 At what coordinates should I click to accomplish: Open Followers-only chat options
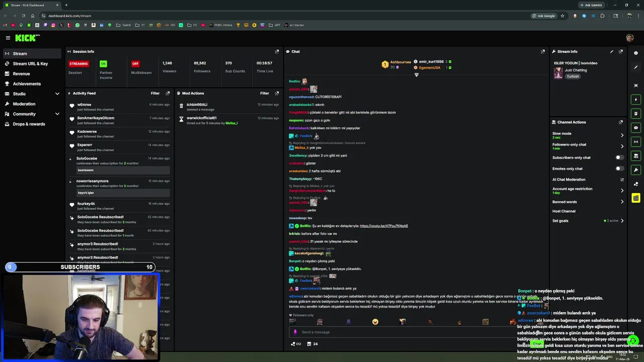click(588, 146)
